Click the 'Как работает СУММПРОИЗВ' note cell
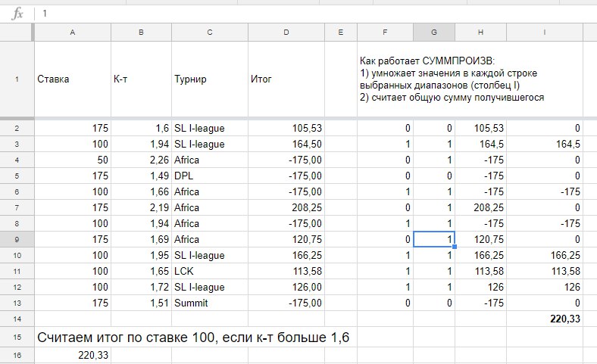The width and height of the screenshot is (597, 364). [x=470, y=79]
